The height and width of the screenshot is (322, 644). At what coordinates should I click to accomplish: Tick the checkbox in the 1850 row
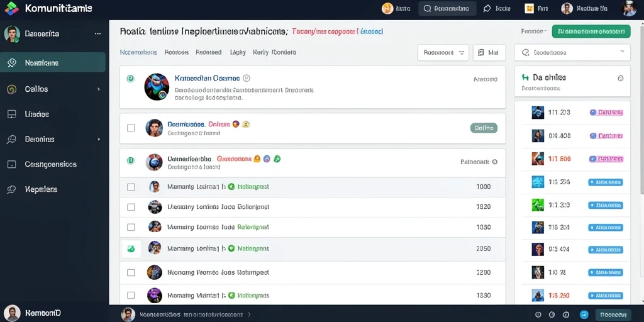[x=131, y=227]
